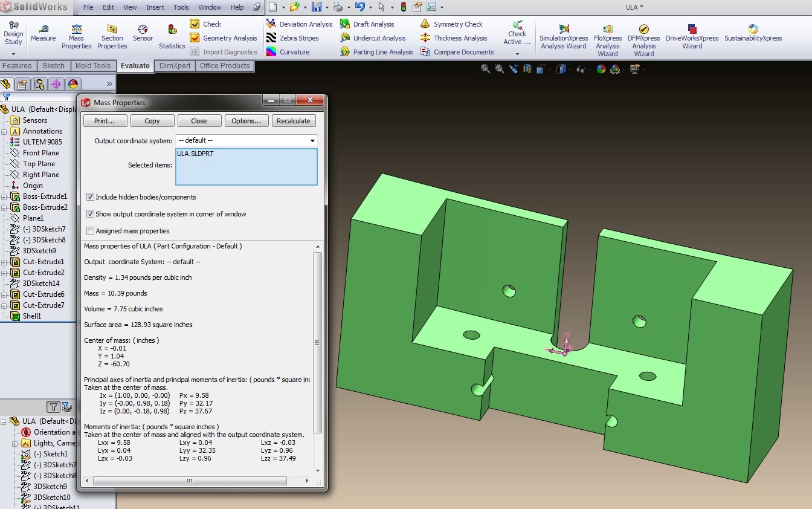Screen dimensions: 812x509
Task: Expand the FeatureManager tabs chevron
Action: pos(109,84)
